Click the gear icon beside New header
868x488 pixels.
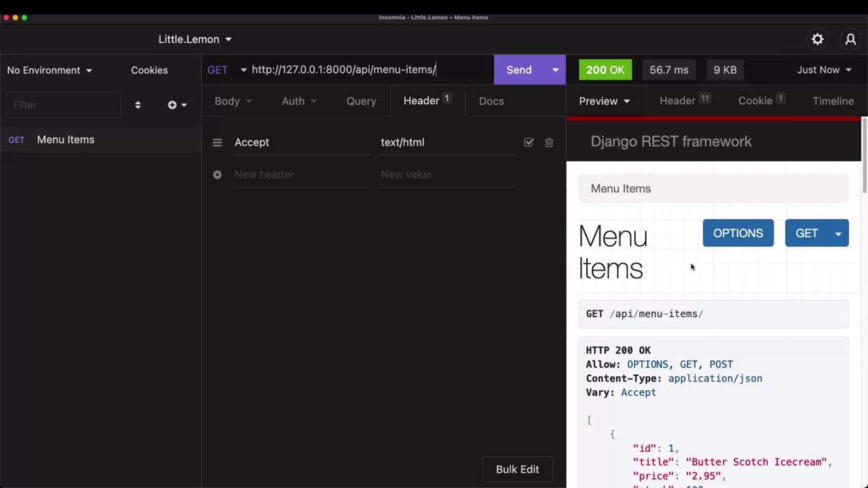[217, 175]
